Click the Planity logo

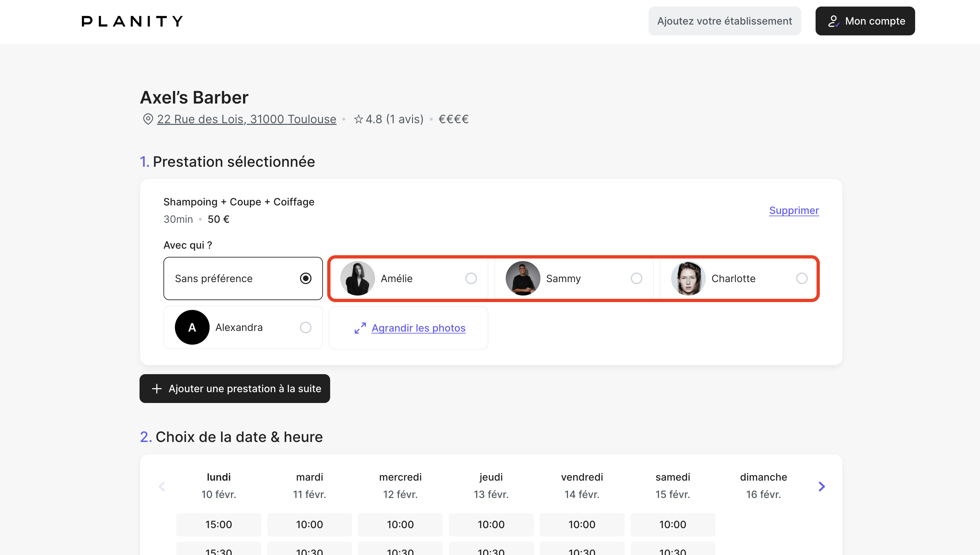point(132,21)
